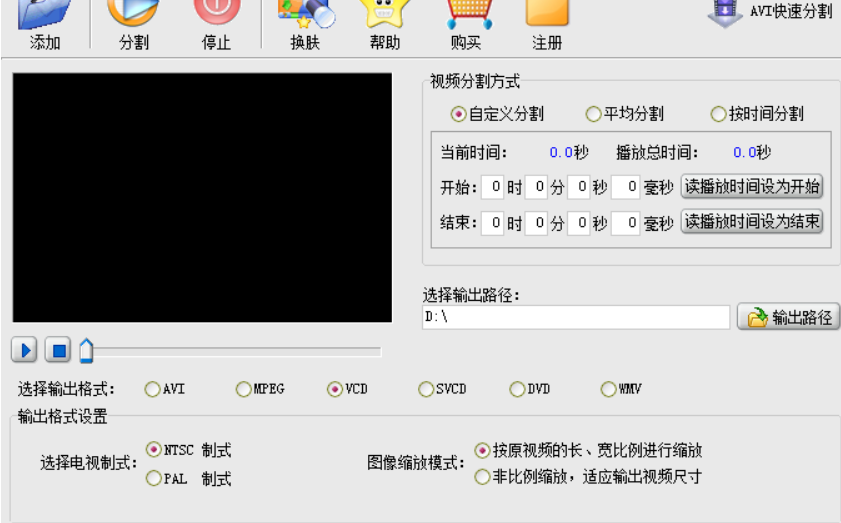Stop the video preview playback

(x=58, y=350)
